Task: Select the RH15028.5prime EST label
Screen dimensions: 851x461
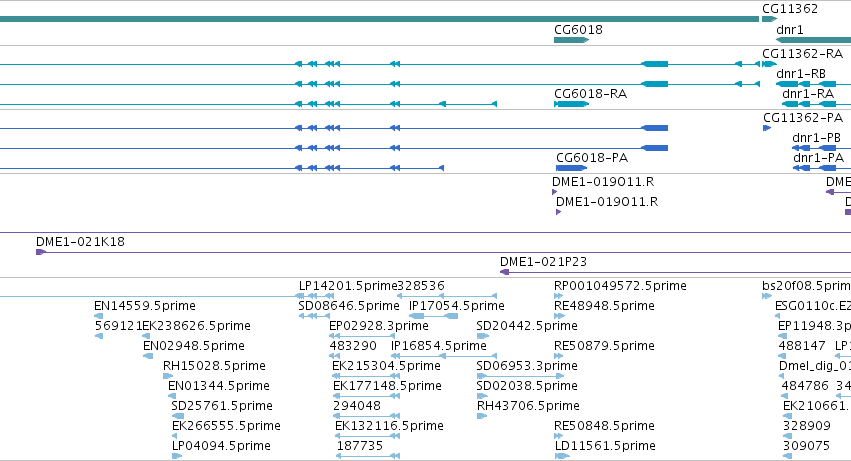Action: pos(214,367)
